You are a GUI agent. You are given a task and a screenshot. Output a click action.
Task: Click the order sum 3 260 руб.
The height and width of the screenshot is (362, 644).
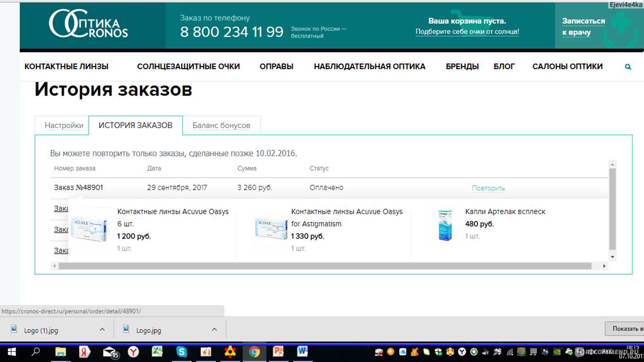click(255, 188)
